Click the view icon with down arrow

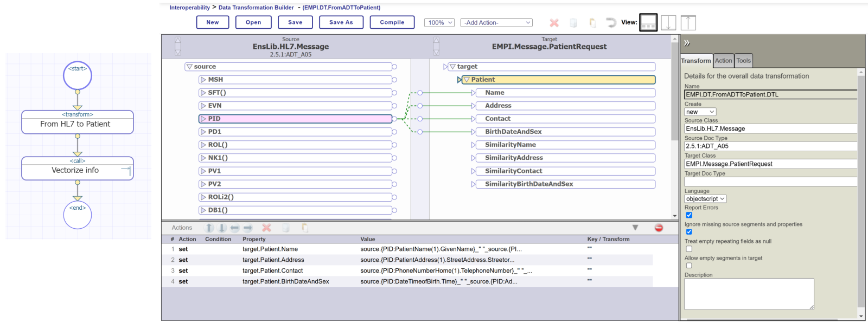coord(668,23)
